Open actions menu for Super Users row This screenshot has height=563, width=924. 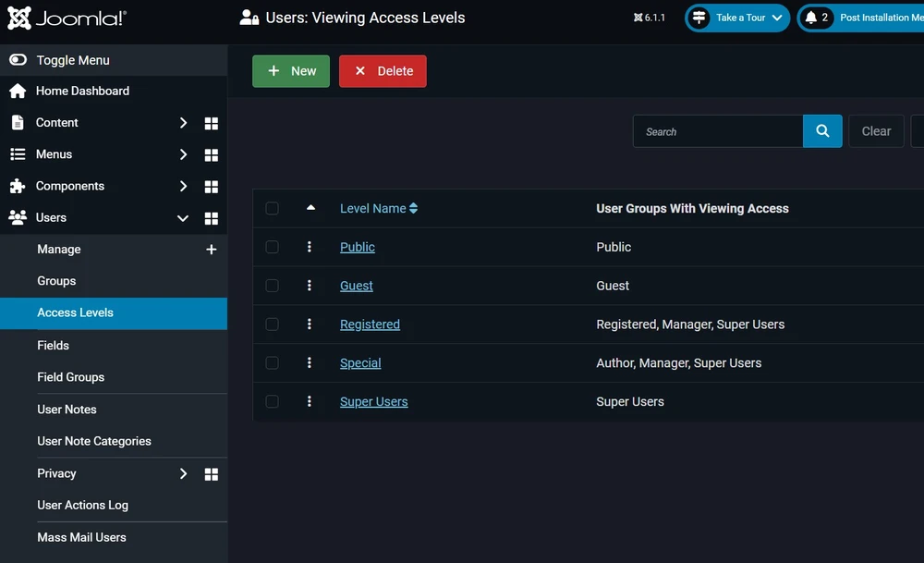click(x=310, y=401)
